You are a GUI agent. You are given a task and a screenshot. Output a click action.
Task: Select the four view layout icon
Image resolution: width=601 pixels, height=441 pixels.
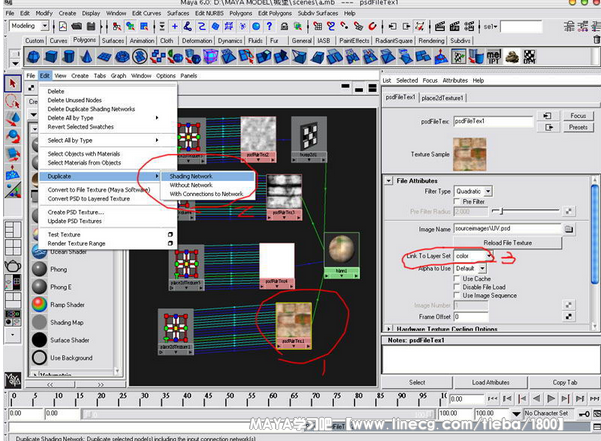[13, 248]
